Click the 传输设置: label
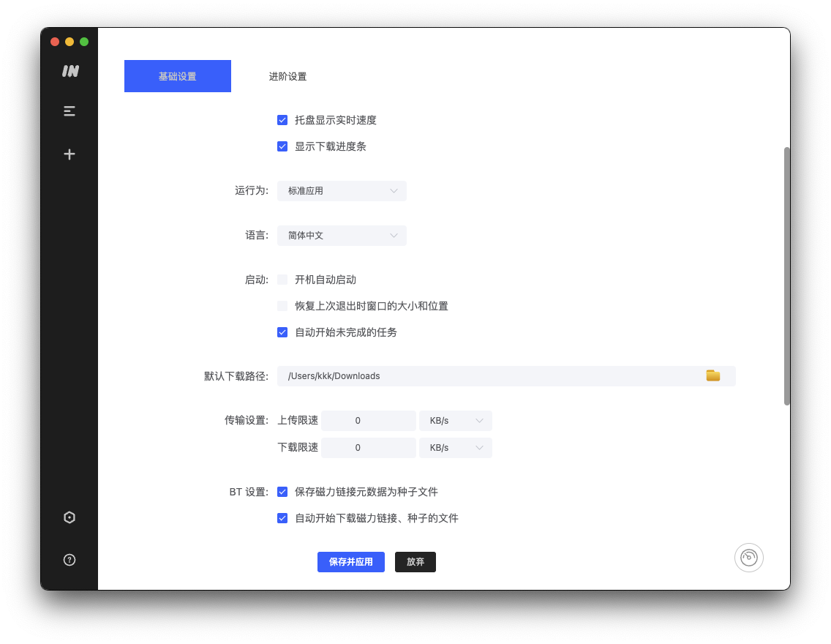The image size is (831, 644). coord(247,420)
